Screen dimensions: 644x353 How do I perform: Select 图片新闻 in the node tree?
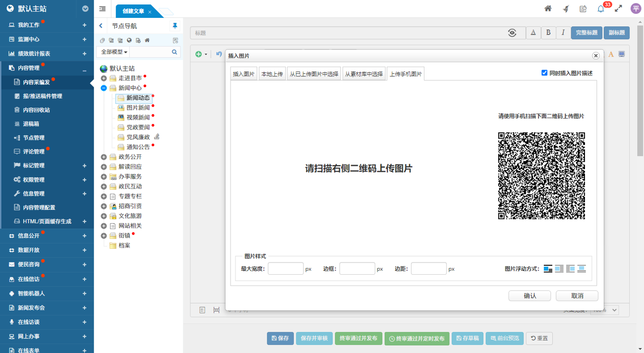[x=138, y=108]
